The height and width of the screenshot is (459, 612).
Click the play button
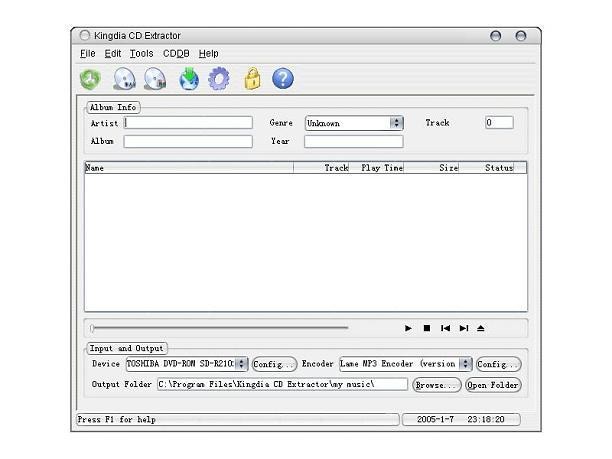(408, 328)
